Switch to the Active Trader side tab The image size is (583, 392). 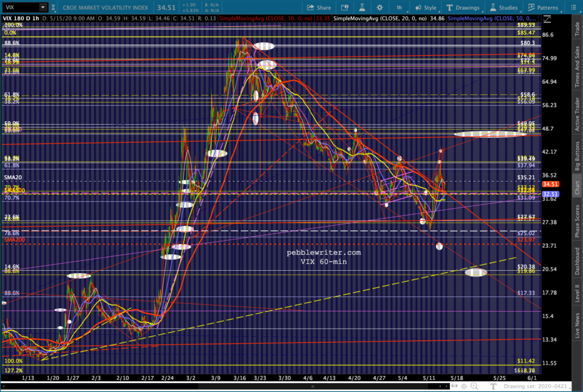577,114
